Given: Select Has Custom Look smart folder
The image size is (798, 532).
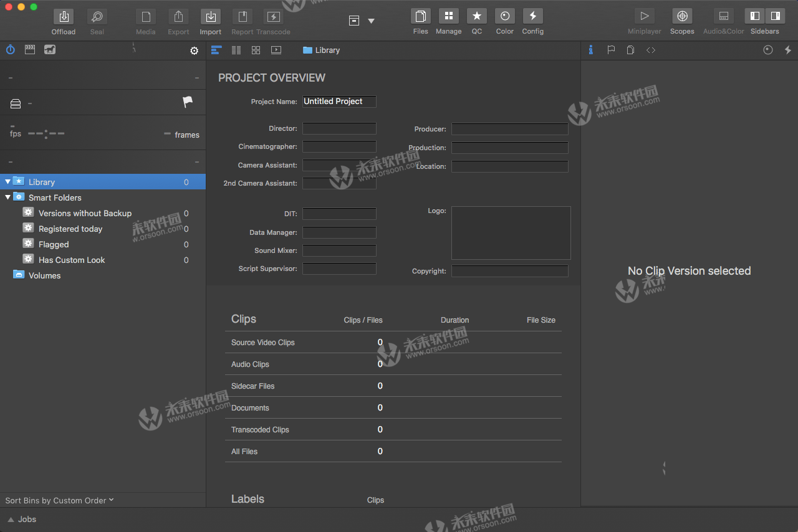Looking at the screenshot, I should pyautogui.click(x=103, y=260).
